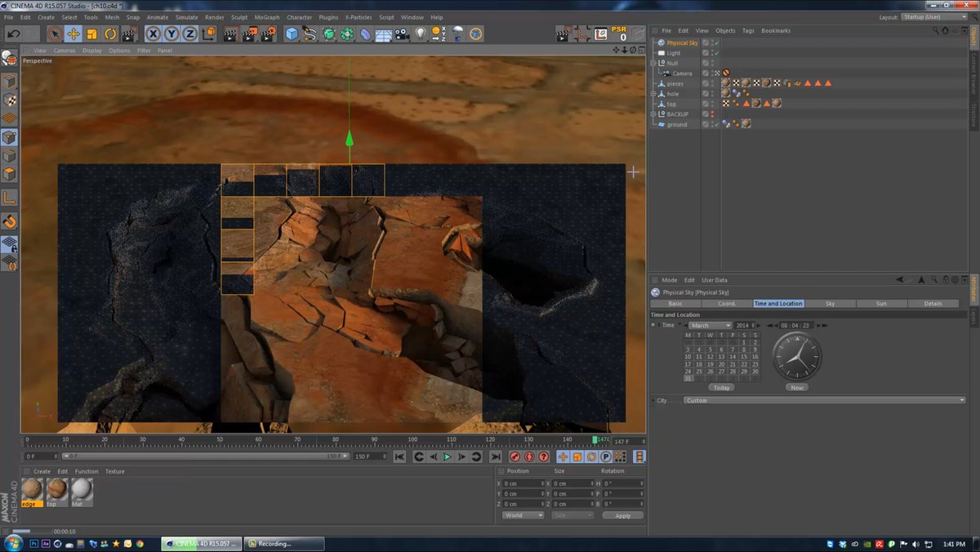Toggle the green enable checkmark on Physical Sky
The image size is (980, 552).
coord(716,42)
